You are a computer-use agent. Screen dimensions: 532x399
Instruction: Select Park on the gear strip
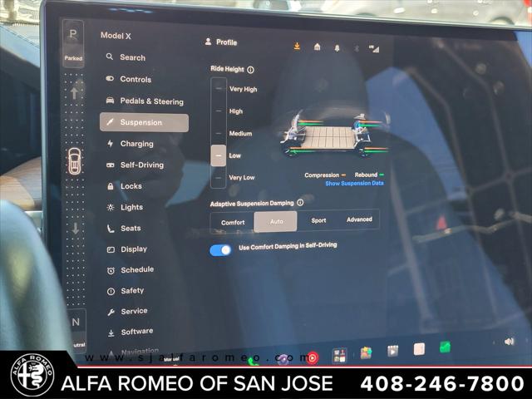pyautogui.click(x=73, y=43)
